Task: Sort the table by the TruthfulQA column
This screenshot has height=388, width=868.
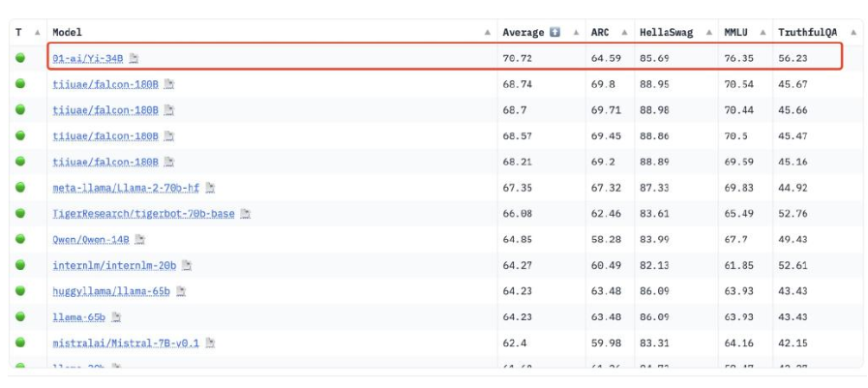Action: (851, 33)
